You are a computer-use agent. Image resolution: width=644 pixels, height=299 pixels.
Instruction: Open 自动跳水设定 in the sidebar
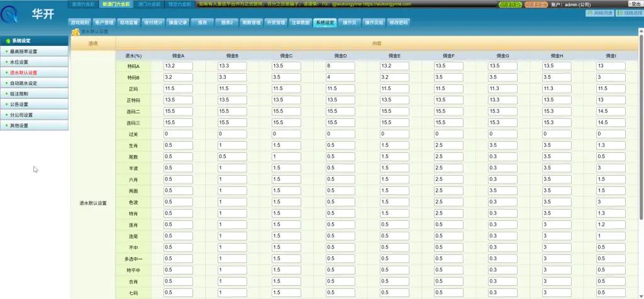(34, 83)
